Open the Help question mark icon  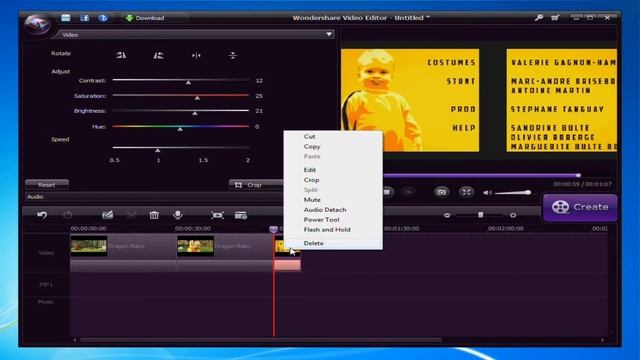coord(103,18)
